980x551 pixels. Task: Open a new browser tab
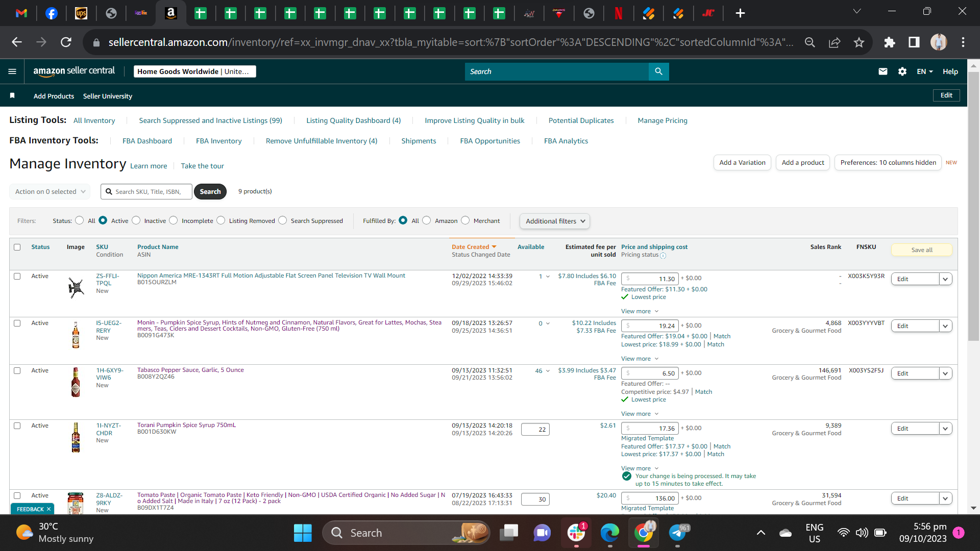740,13
